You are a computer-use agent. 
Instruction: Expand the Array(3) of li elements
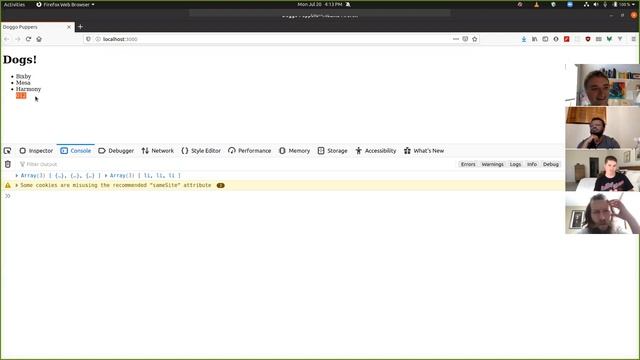[x=106, y=176]
